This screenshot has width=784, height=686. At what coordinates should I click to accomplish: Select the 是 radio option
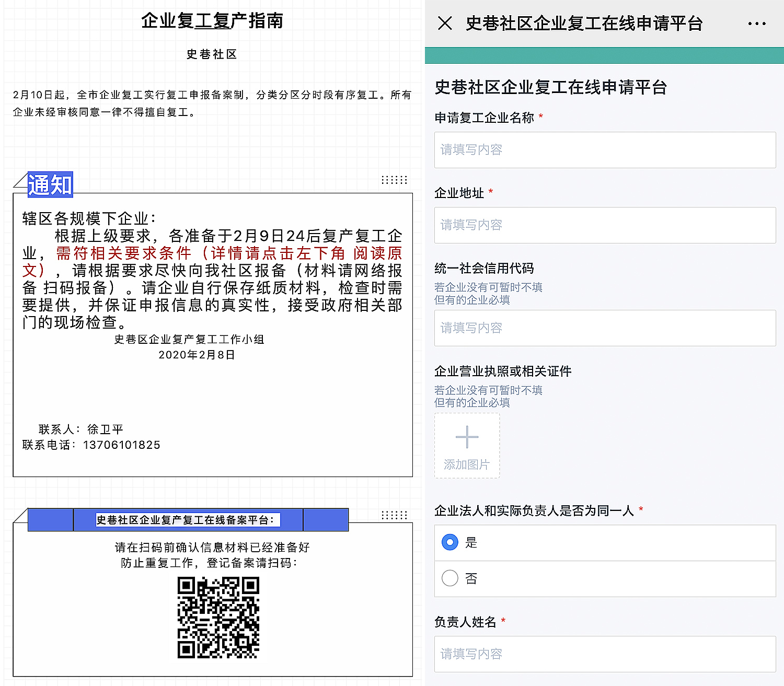pos(450,542)
